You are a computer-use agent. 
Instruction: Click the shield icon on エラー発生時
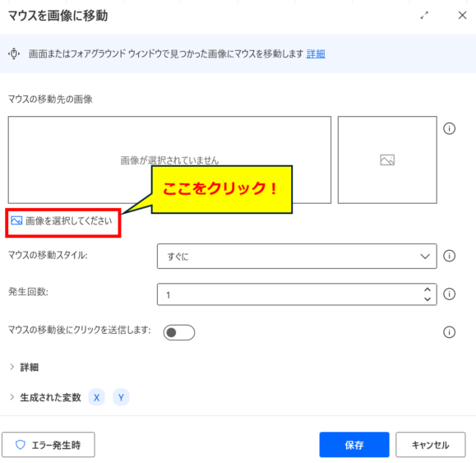(x=21, y=445)
